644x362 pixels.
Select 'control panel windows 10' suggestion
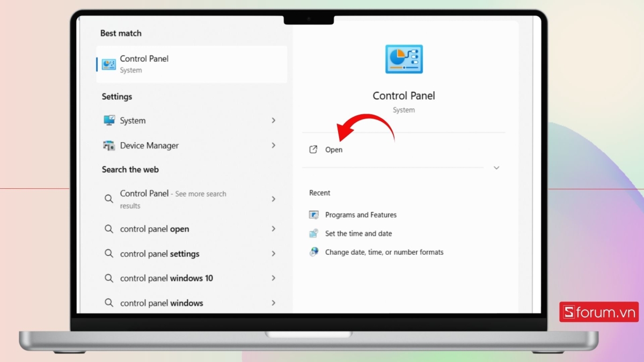point(192,278)
